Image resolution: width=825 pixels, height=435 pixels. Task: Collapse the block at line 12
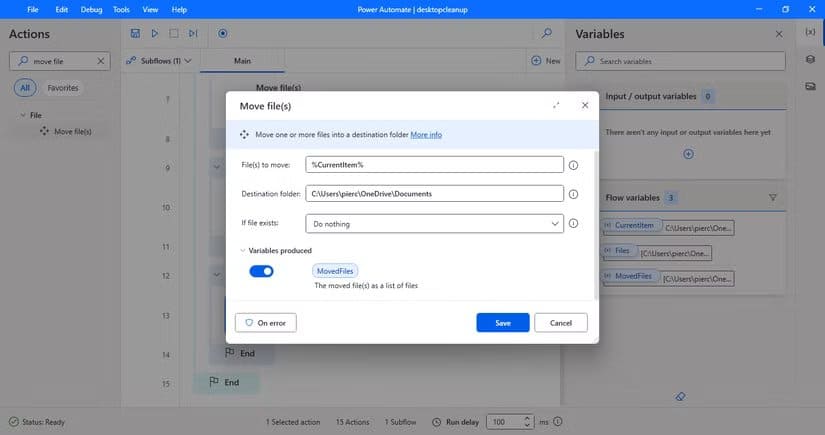pyautogui.click(x=216, y=275)
